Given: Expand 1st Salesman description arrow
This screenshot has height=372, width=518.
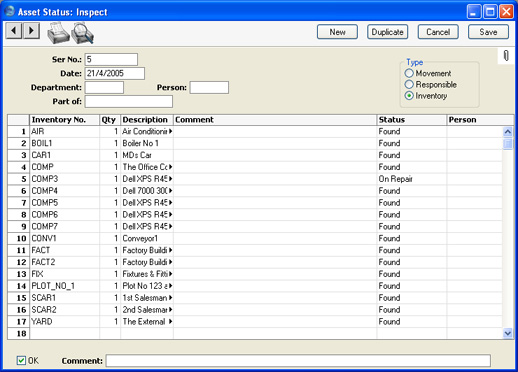Looking at the screenshot, I should (171, 298).
